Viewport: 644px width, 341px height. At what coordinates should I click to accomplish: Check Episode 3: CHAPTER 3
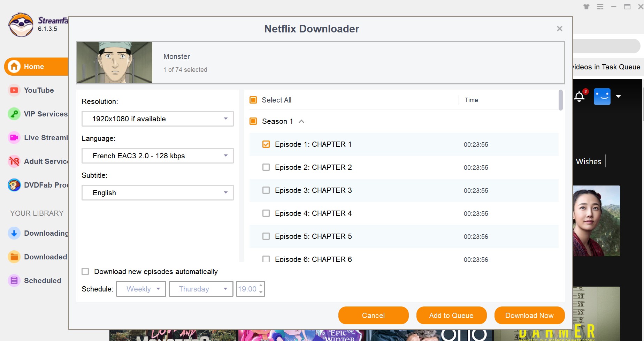point(266,190)
